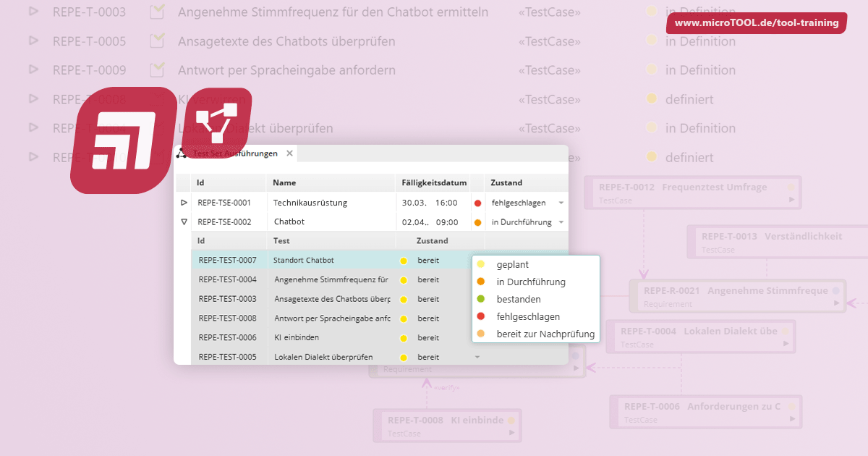Click the due date 02.04.. 09:00
The height and width of the screenshot is (456, 868).
[x=430, y=223]
